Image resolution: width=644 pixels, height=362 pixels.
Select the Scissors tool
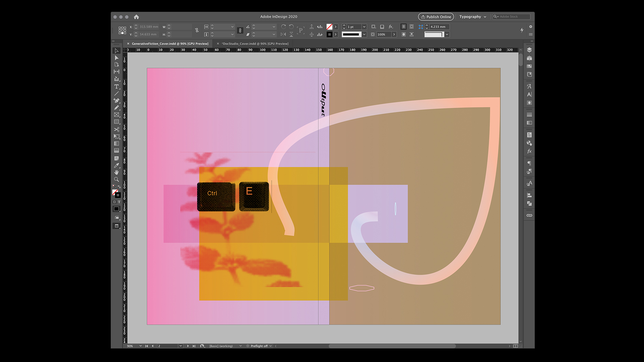click(x=116, y=129)
